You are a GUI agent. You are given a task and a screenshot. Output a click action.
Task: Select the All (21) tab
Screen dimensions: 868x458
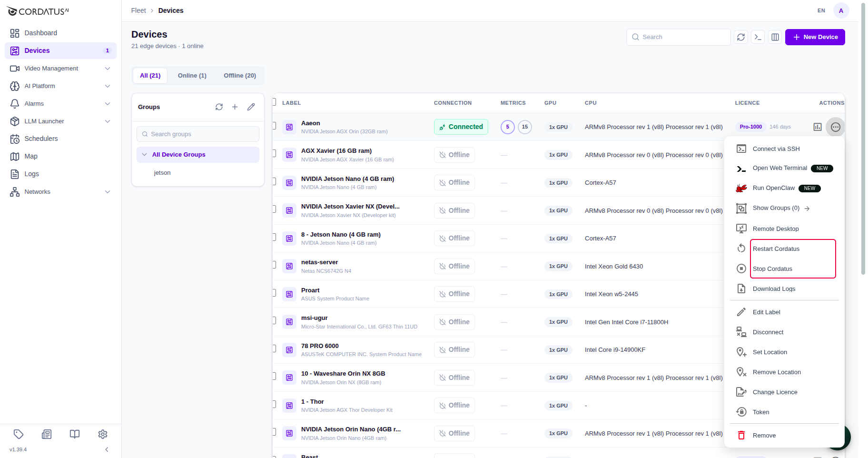point(150,76)
